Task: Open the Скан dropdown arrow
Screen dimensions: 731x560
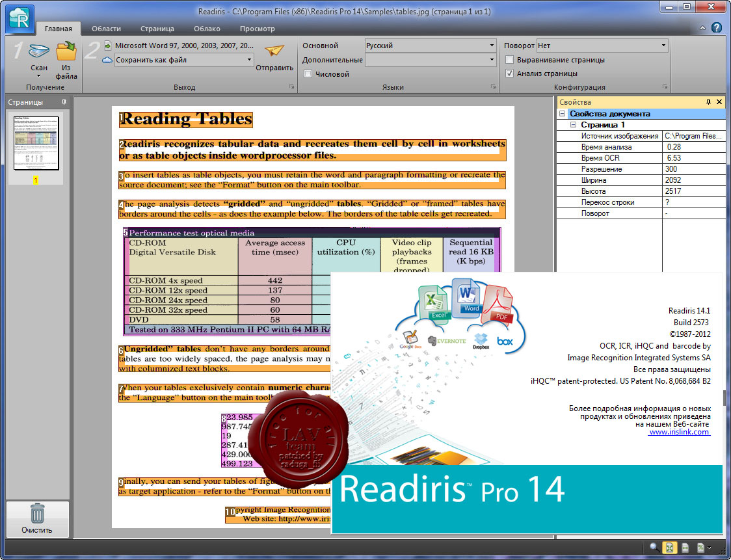Action: [x=38, y=76]
